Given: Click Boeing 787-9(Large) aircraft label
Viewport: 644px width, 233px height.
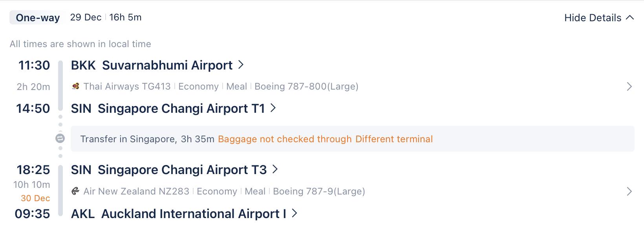Looking at the screenshot, I should pos(319,191).
